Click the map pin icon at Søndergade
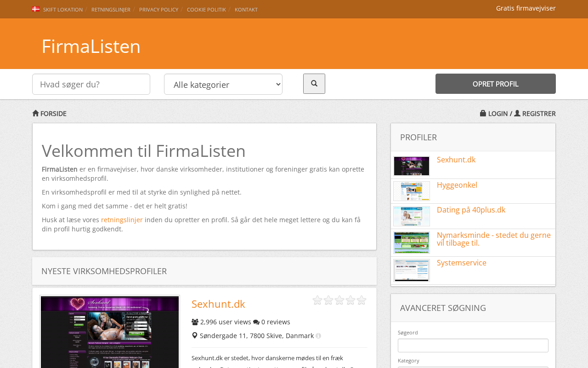 click(195, 336)
